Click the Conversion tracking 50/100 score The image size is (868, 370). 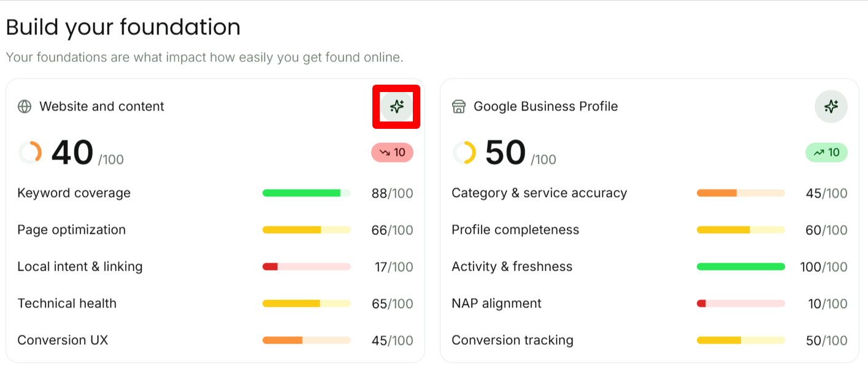(826, 341)
